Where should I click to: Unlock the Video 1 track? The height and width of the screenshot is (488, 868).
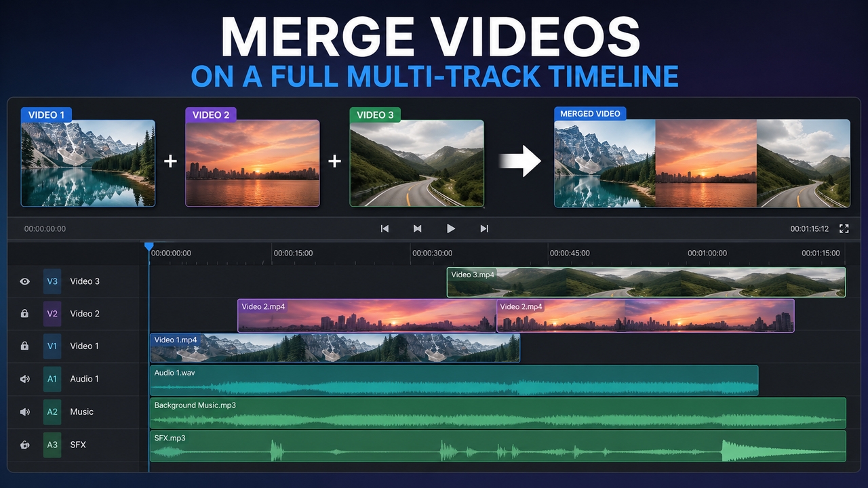pyautogui.click(x=25, y=346)
